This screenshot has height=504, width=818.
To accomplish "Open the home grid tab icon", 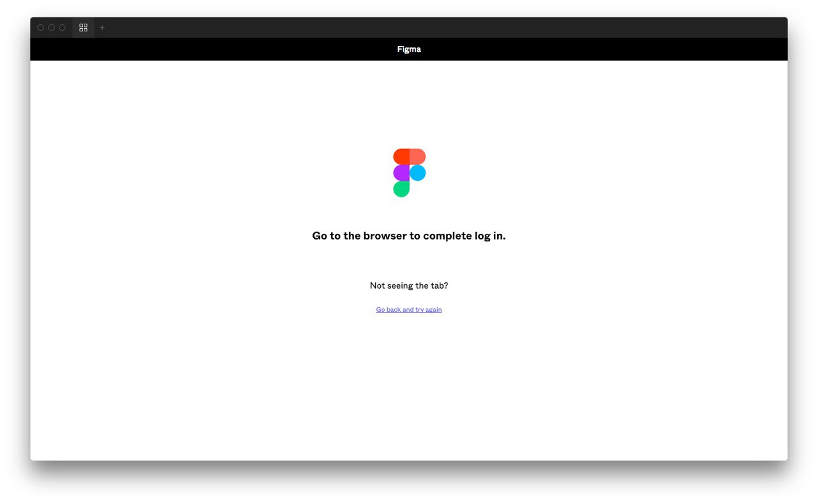I will 83,27.
